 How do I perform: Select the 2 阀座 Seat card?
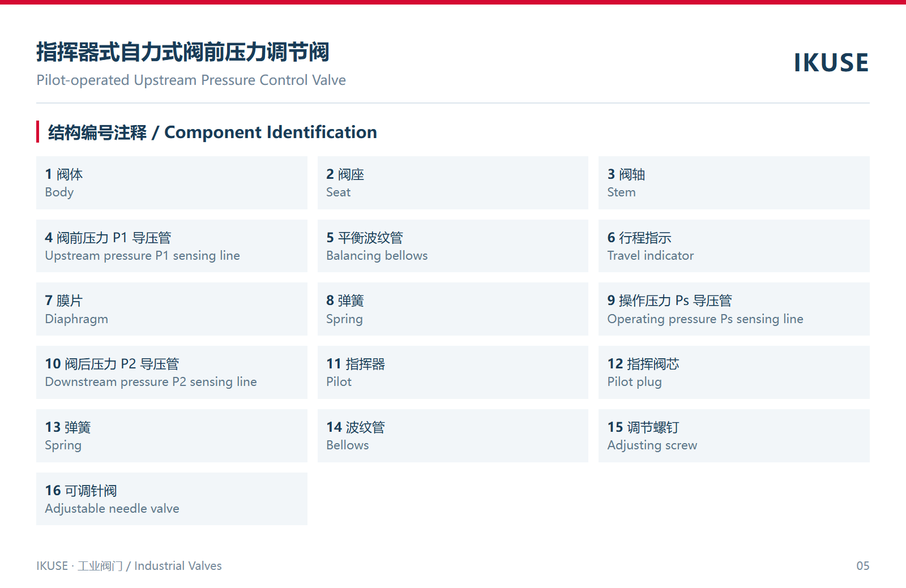[x=453, y=183]
